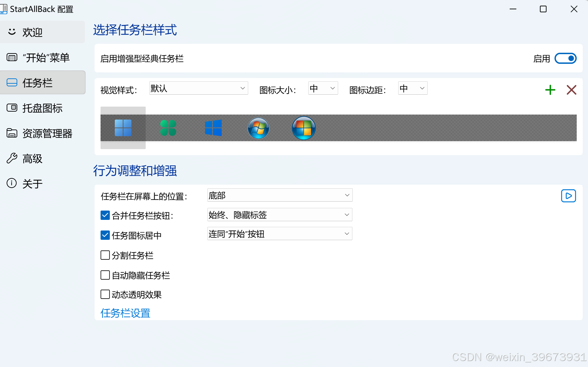Click the StartAllBack app title icon
The image size is (588, 367).
3,9
